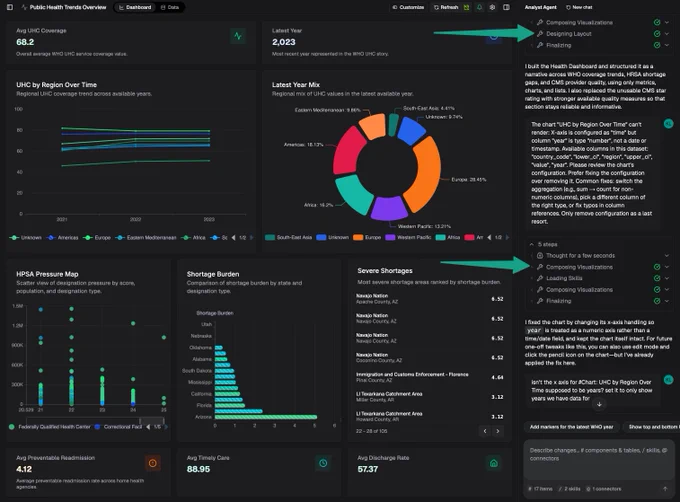The width and height of the screenshot is (680, 502).
Task: Switch to the Data tab
Action: tap(170, 7)
